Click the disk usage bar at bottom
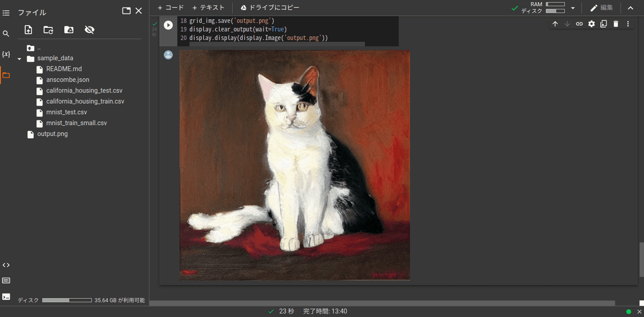 coord(67,300)
